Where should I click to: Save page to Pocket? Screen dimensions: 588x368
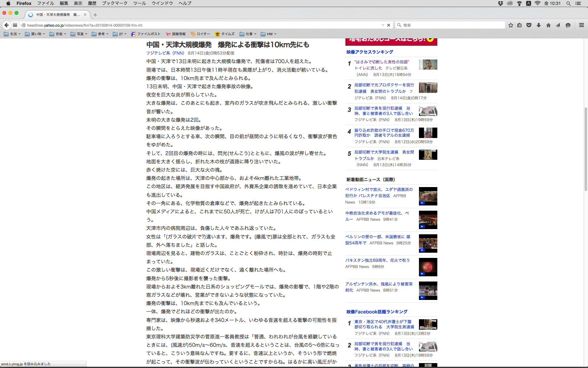pos(529,25)
